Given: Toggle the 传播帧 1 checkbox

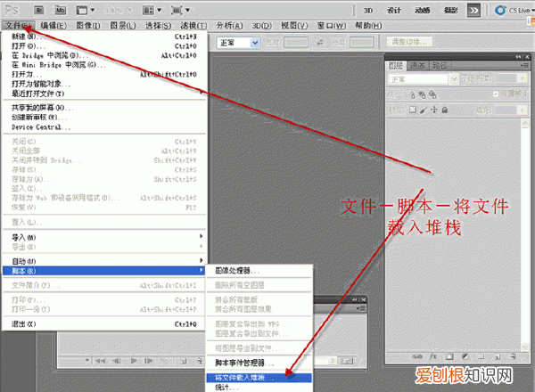Looking at the screenshot, I should click(496, 94).
